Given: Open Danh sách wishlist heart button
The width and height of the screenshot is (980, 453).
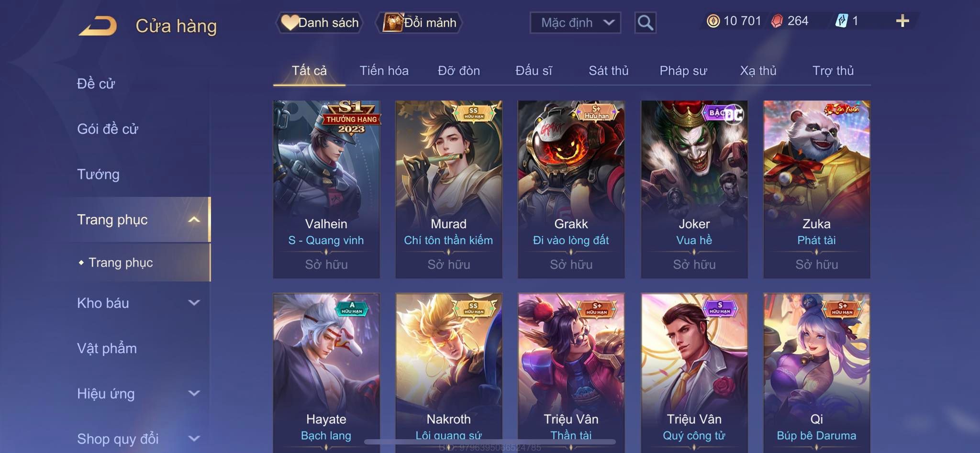Looking at the screenshot, I should coord(319,22).
